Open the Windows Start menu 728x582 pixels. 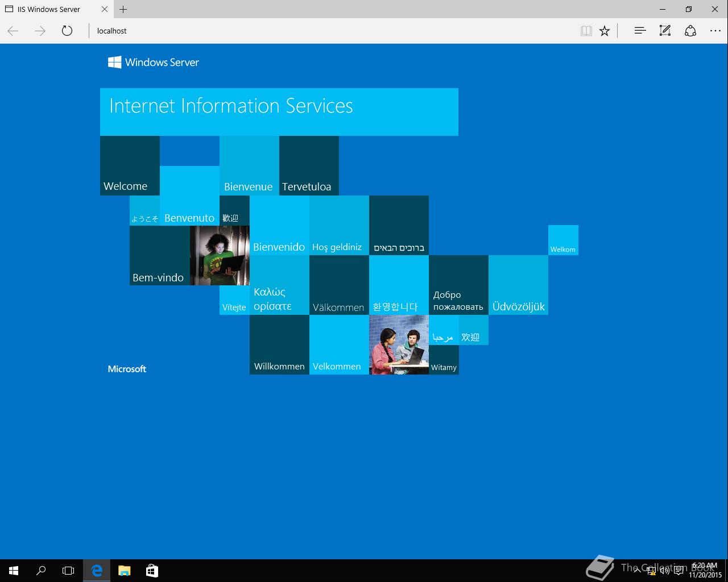(14, 571)
